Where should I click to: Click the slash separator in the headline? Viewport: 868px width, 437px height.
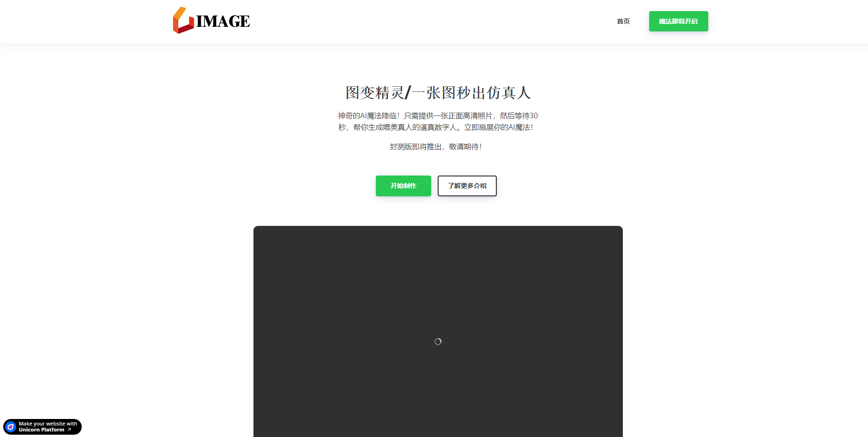click(408, 93)
